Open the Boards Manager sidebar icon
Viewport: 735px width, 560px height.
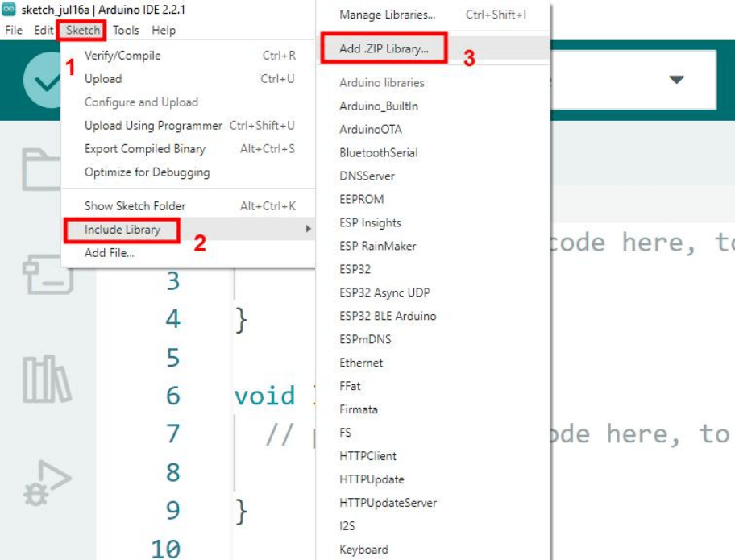tap(47, 272)
